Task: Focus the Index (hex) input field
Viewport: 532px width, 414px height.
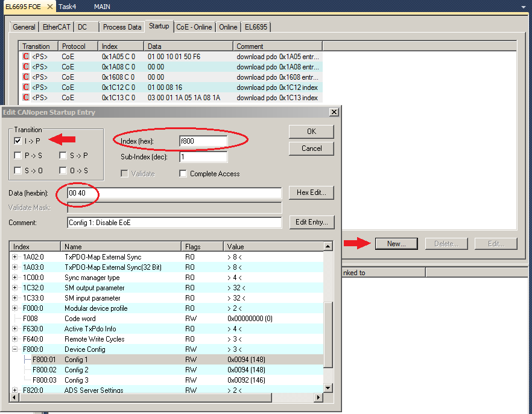Action: pos(203,141)
